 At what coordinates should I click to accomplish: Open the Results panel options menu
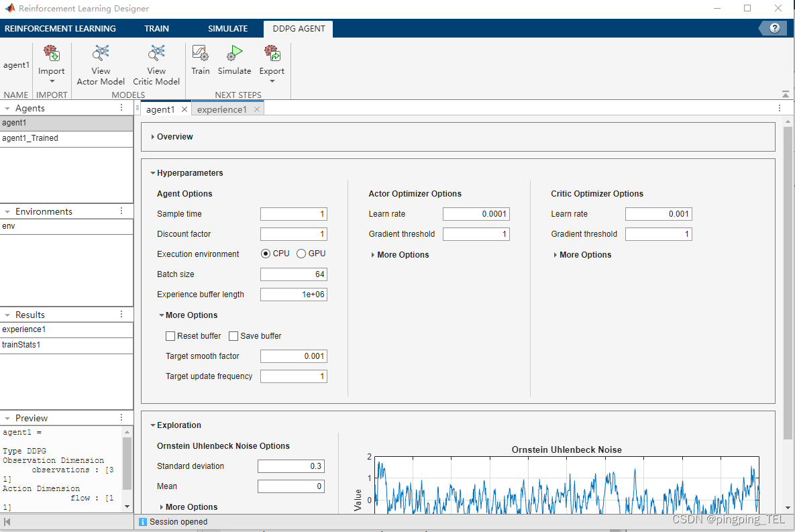coord(121,315)
